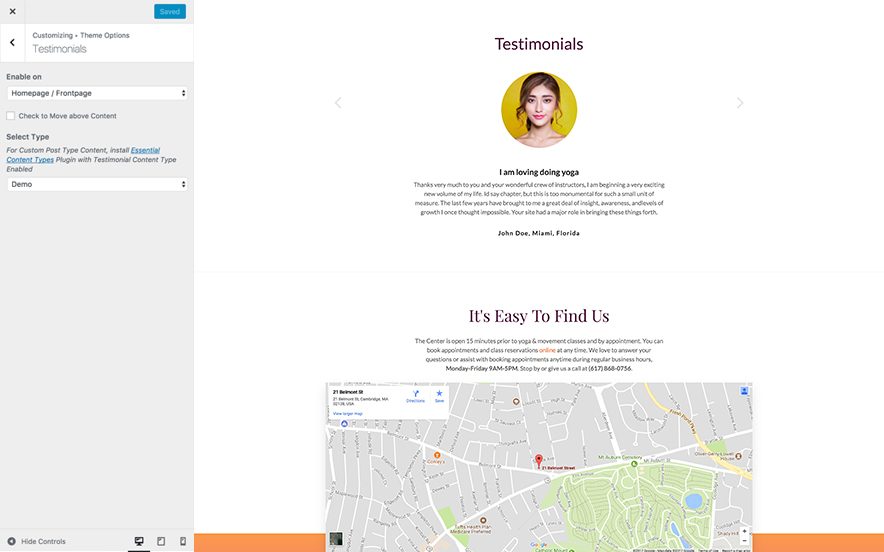Enable Check to Move above Content
Screen dimensions: 884x552
[11, 116]
